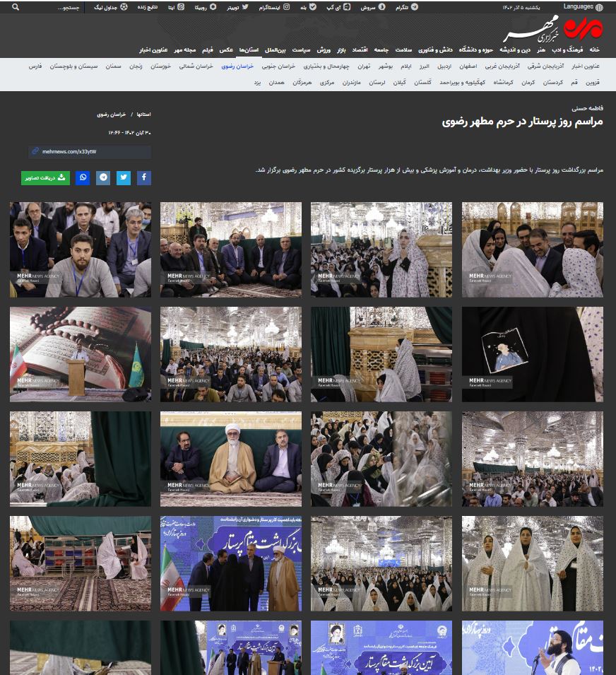
Task: Open the اقتصاد menu item
Action: (x=360, y=50)
